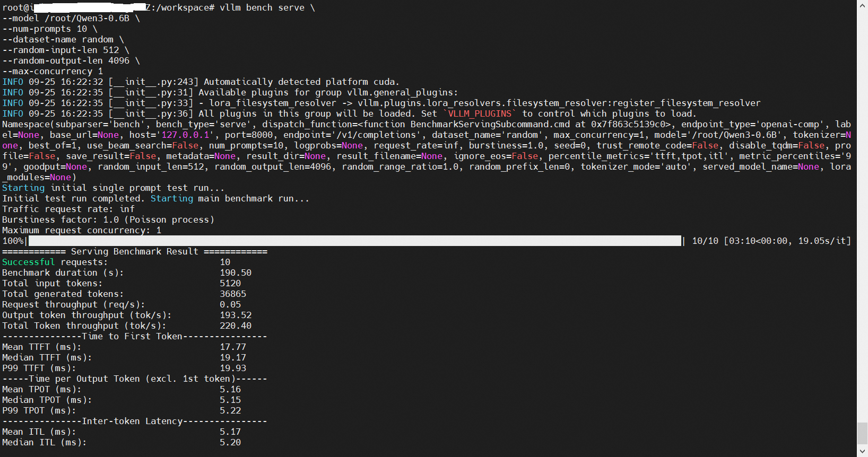The width and height of the screenshot is (868, 457).
Task: Click the 'Time to First Token' section divider
Action: click(x=135, y=337)
